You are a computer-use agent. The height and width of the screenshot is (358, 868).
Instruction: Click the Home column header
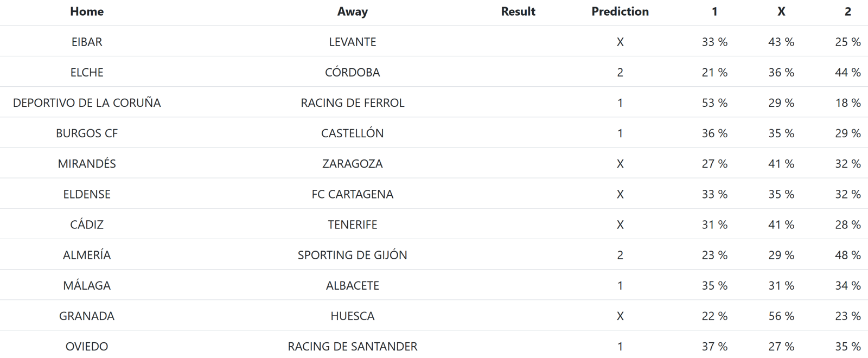[87, 11]
